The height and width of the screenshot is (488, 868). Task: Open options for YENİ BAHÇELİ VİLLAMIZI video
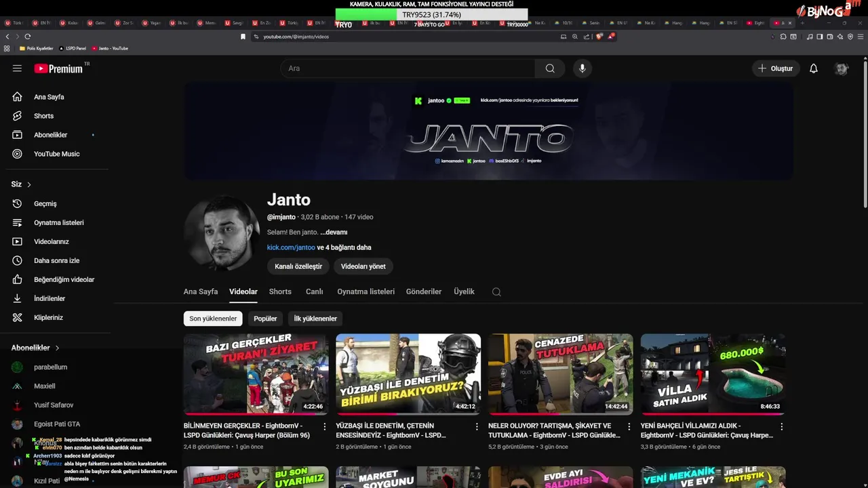(781, 427)
